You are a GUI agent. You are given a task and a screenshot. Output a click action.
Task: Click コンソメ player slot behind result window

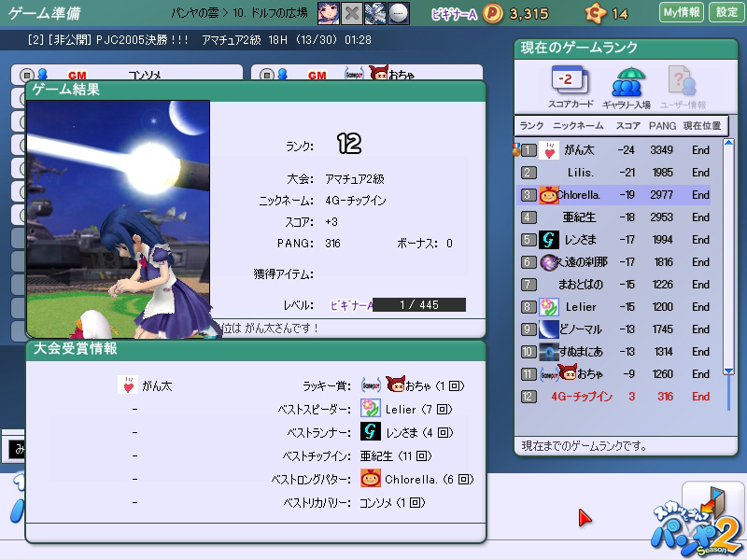(x=127, y=73)
